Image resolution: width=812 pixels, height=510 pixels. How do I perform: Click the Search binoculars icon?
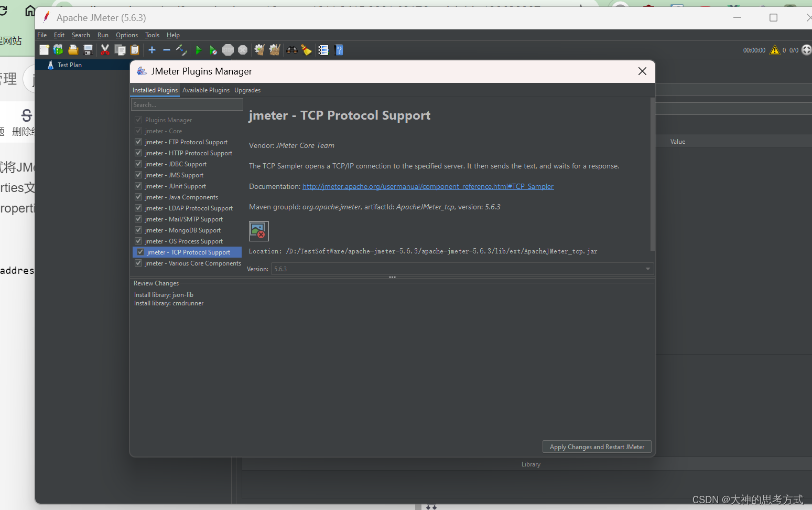pyautogui.click(x=292, y=50)
